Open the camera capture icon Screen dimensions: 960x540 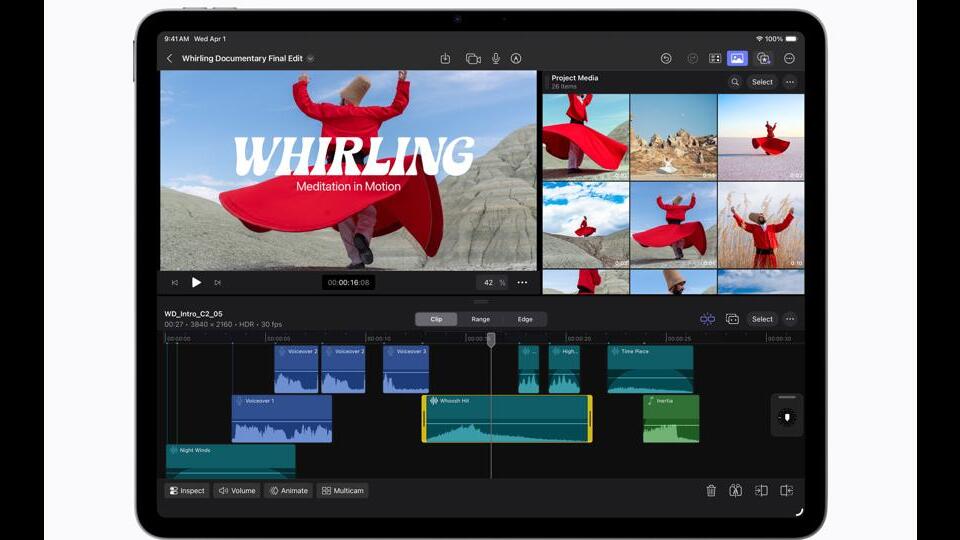[x=473, y=58]
